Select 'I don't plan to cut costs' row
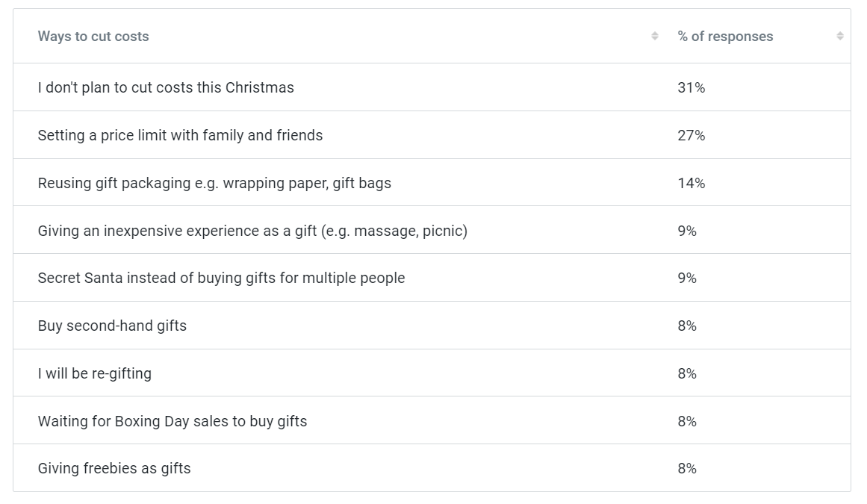867x504 pixels. (x=166, y=87)
